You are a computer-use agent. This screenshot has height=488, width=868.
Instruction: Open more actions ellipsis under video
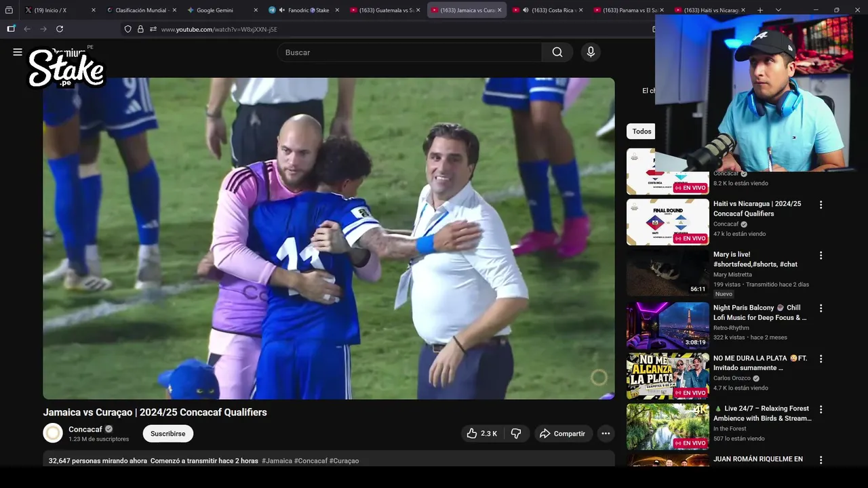606,434
